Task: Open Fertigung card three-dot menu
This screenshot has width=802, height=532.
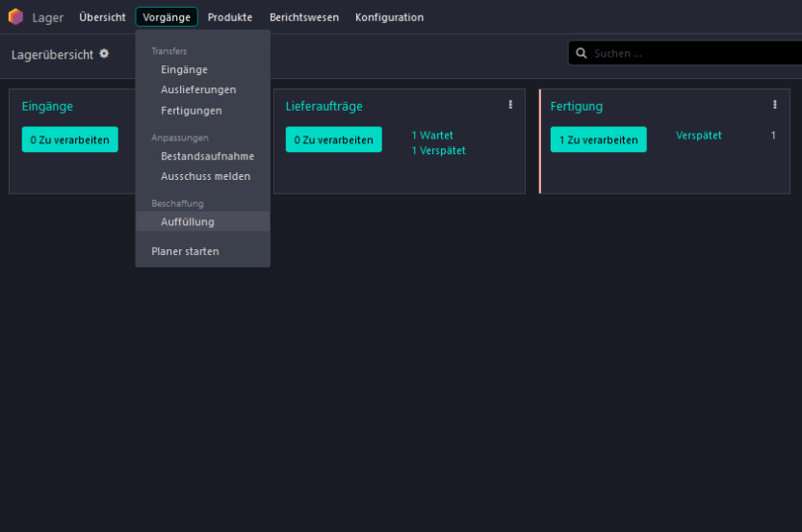Action: (774, 105)
